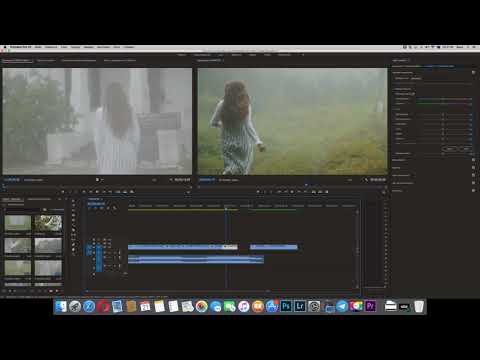Select the Selection tool in tools panel
The image size is (480, 360).
73,201
